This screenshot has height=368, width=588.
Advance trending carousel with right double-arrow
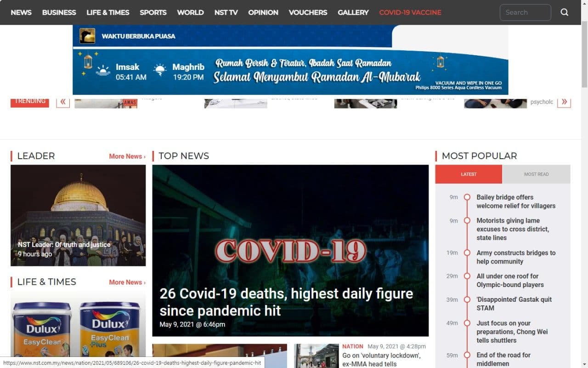[x=564, y=102]
